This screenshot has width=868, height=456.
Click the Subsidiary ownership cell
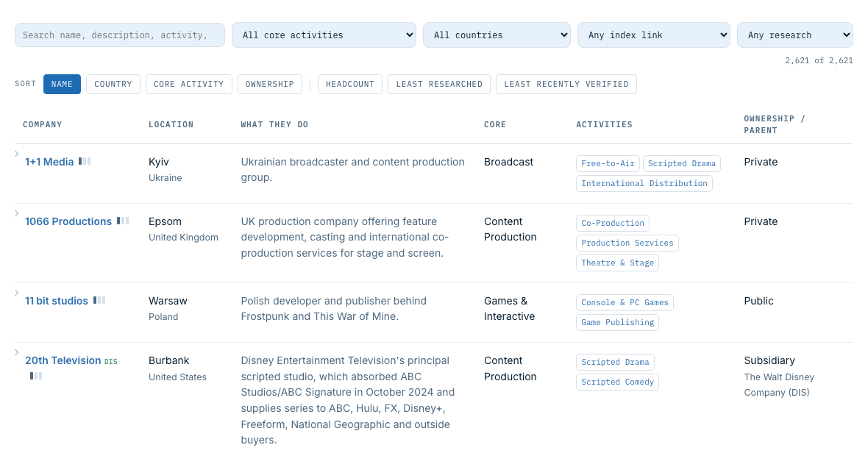(769, 360)
